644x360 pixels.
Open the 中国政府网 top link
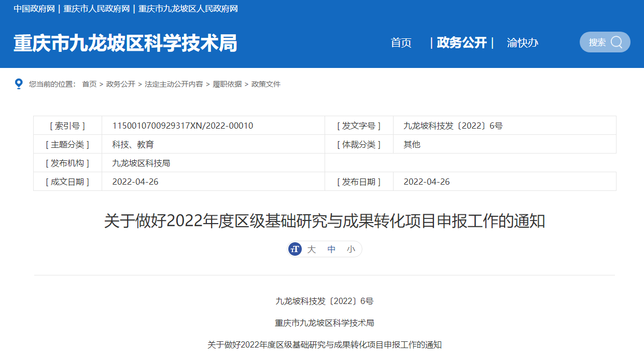[x=34, y=9]
